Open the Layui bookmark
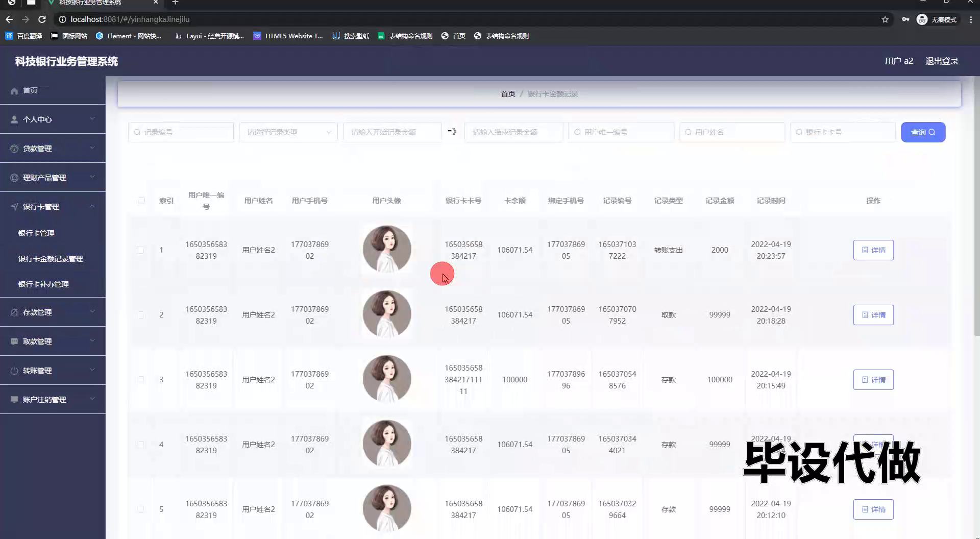The width and height of the screenshot is (980, 539). [209, 36]
